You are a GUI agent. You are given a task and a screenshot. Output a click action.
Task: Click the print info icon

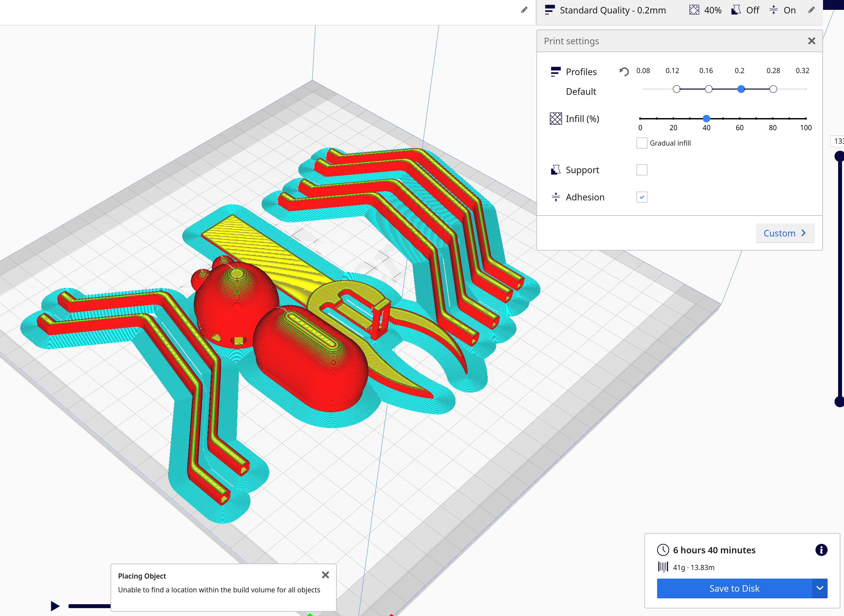821,550
